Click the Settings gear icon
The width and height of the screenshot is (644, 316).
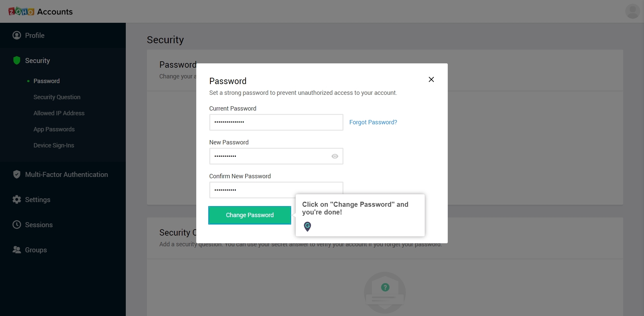click(17, 199)
